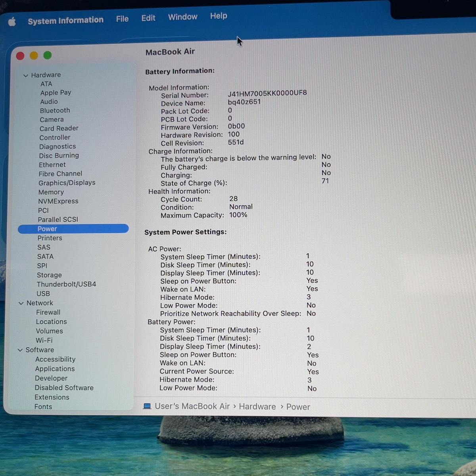Image resolution: width=476 pixels, height=476 pixels.
Task: Click the device name bq40z651
Action: click(244, 102)
